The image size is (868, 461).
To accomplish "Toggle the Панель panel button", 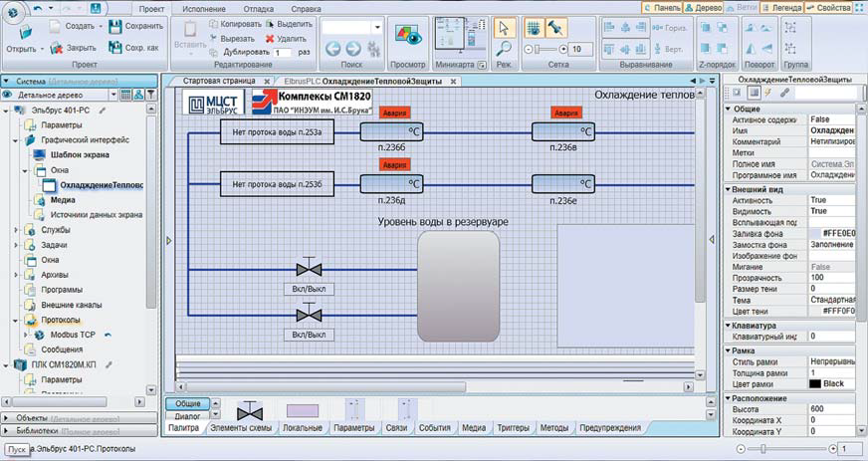I will point(662,8).
